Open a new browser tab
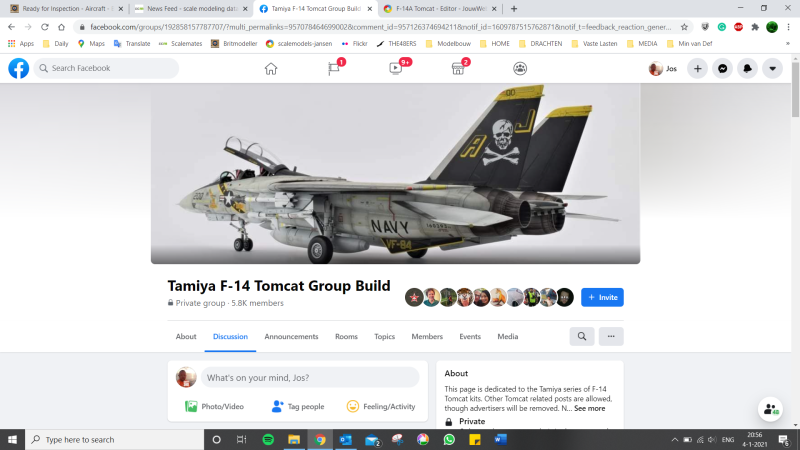Image resolution: width=800 pixels, height=450 pixels. [514, 9]
